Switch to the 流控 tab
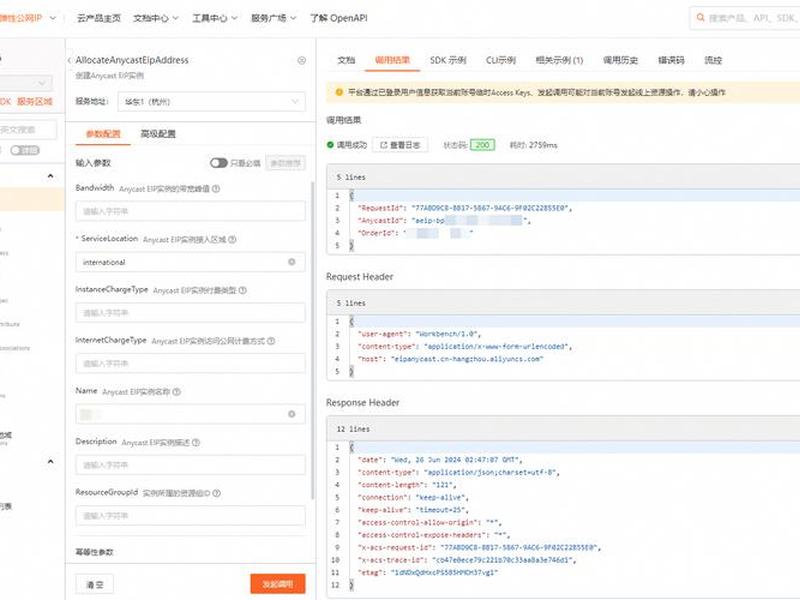The image size is (800, 600). click(713, 60)
